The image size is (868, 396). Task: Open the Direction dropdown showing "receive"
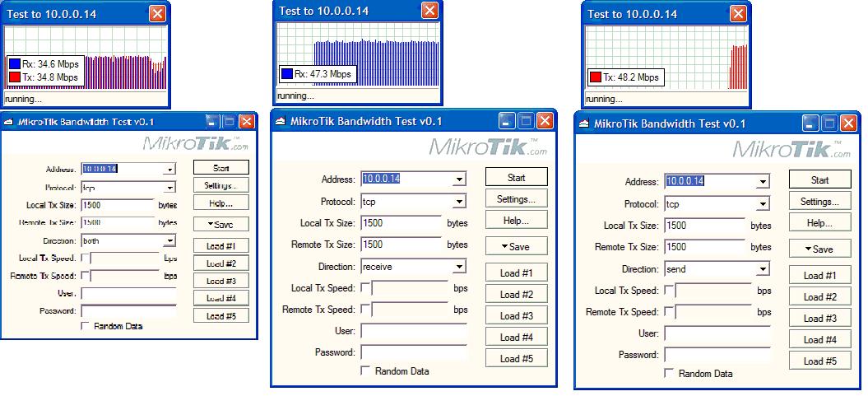point(459,267)
